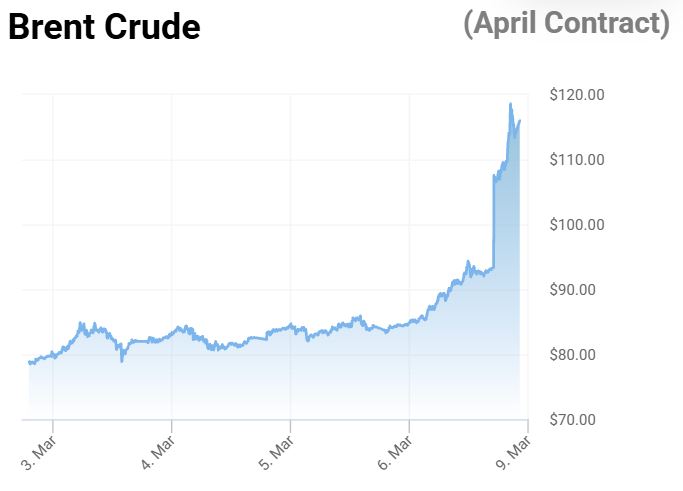This screenshot has height=491, width=683.
Task: Click the last data point of the line
Action: pyautogui.click(x=519, y=121)
